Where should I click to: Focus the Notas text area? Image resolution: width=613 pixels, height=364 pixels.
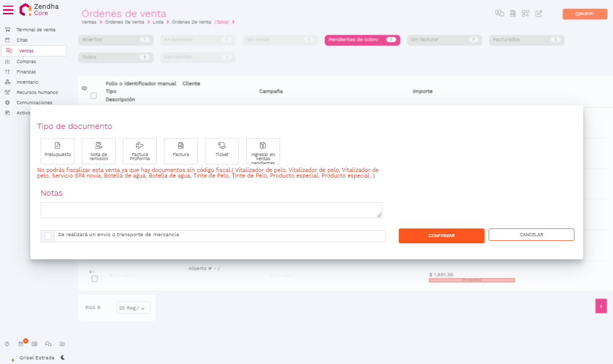point(211,210)
